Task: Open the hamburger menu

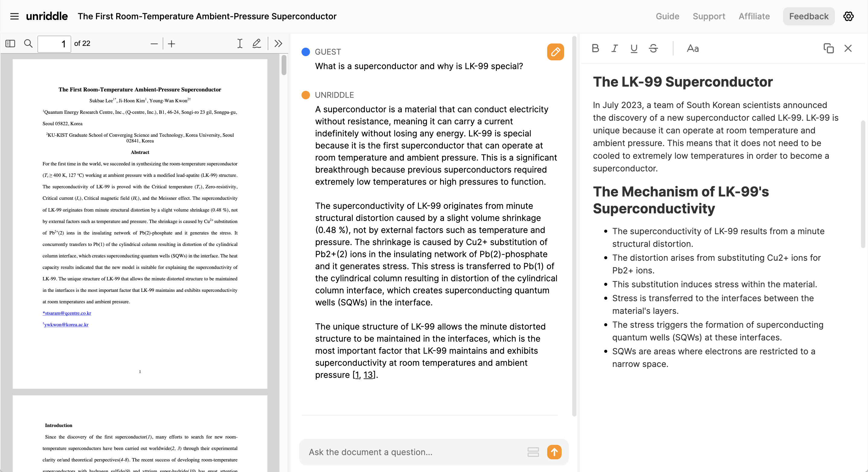Action: (x=14, y=16)
